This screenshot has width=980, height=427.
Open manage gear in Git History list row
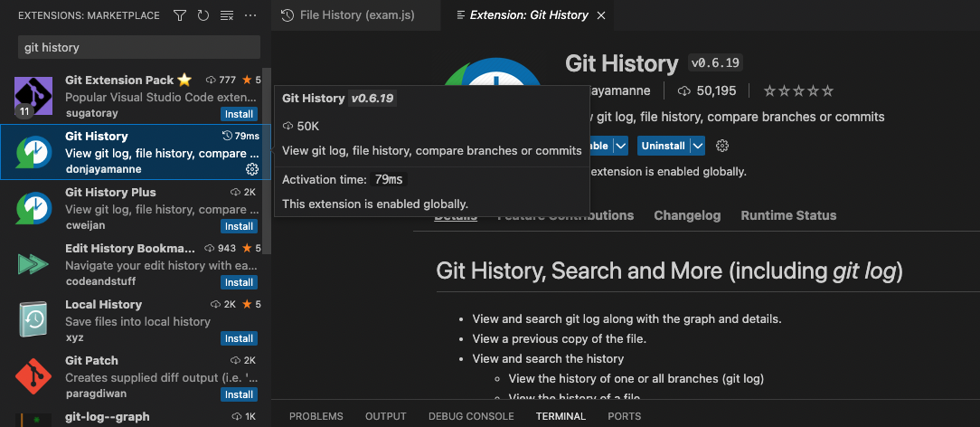(x=252, y=169)
